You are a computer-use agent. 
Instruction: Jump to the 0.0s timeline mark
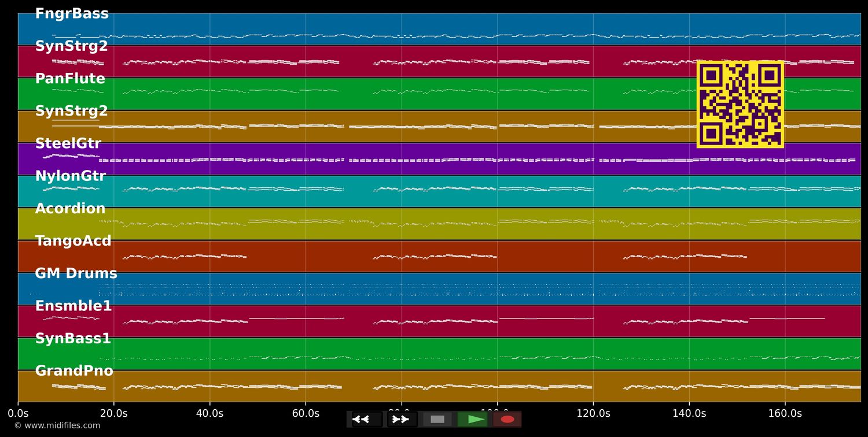(x=19, y=413)
